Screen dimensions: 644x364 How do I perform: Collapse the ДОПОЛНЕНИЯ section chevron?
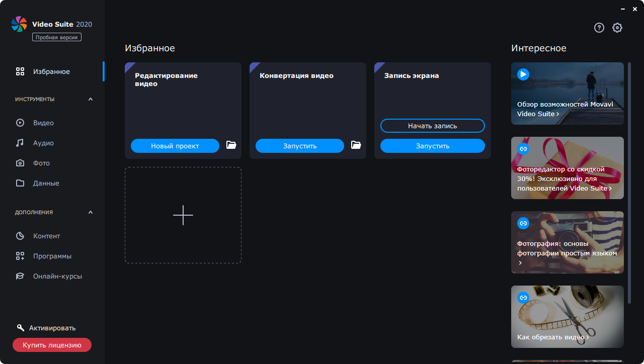point(91,212)
